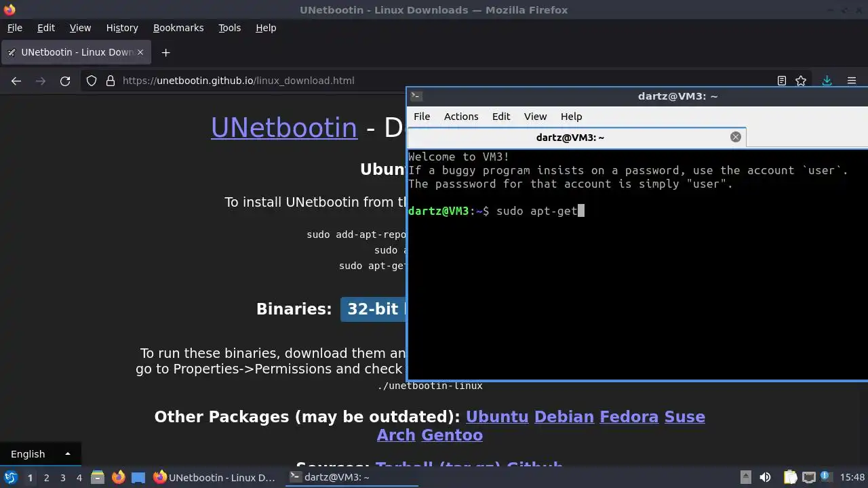
Task: Reload the UNetbootin page
Action: pyautogui.click(x=65, y=81)
